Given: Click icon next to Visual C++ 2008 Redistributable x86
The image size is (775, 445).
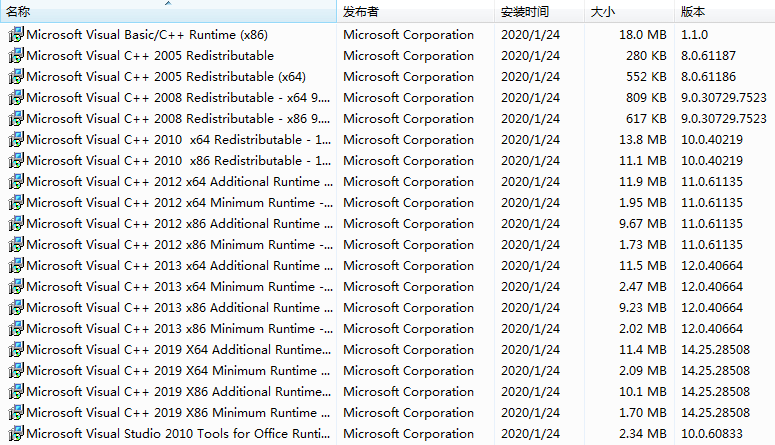Looking at the screenshot, I should pyautogui.click(x=16, y=119).
